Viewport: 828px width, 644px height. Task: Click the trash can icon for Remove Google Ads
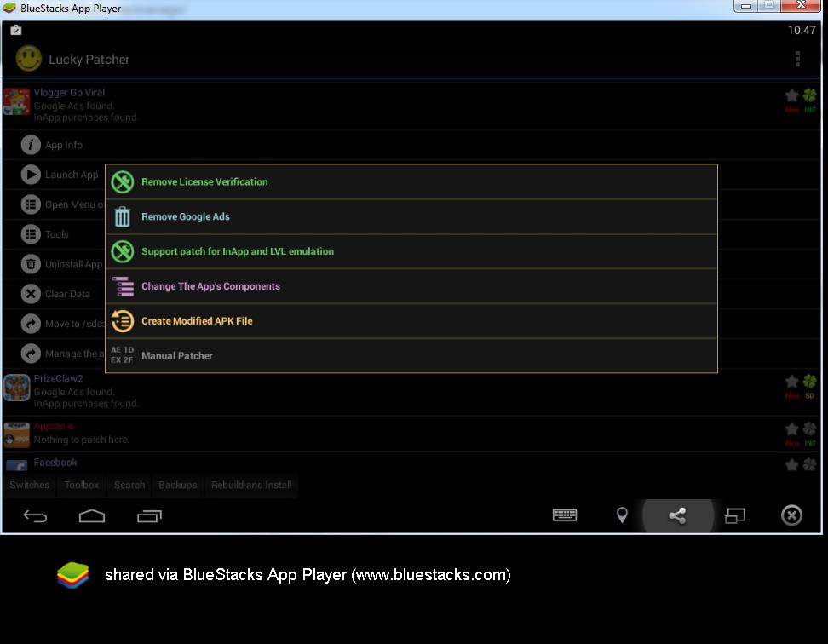[123, 217]
